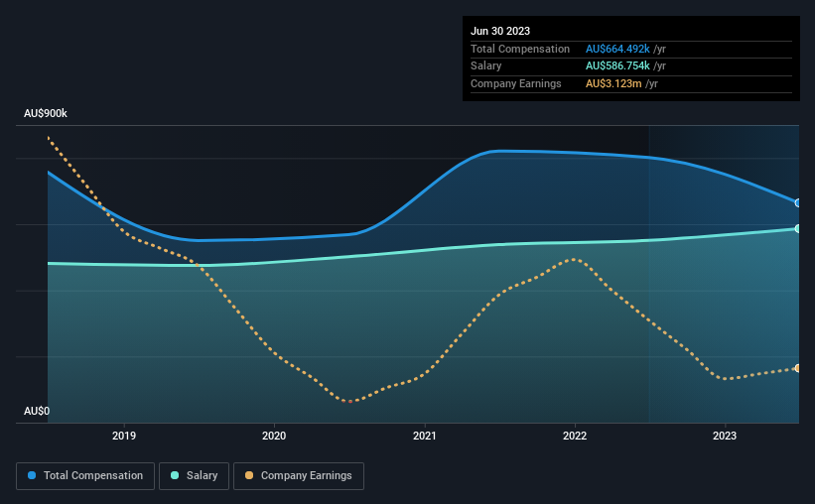This screenshot has height=504, width=815.
Task: Click the 2021 x-axis label
Action: pos(425,436)
